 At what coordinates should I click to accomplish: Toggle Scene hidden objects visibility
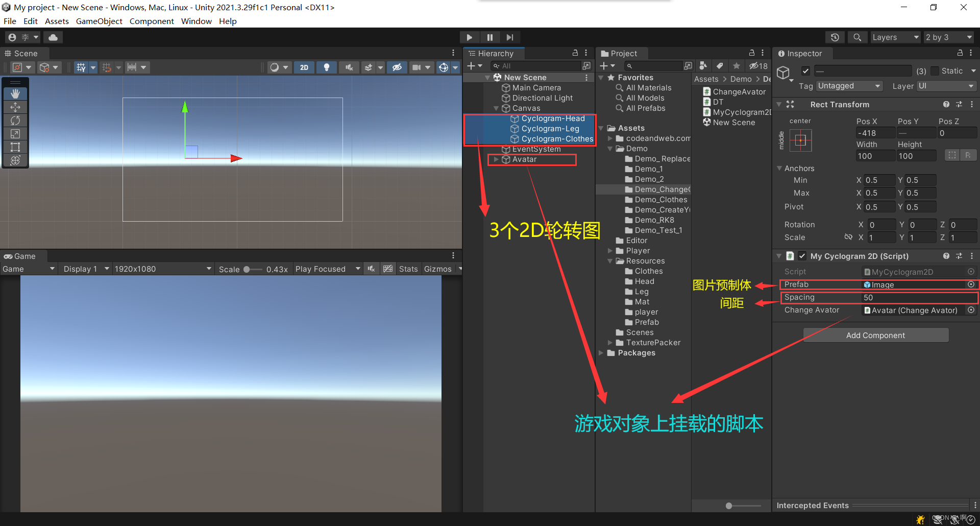(397, 67)
